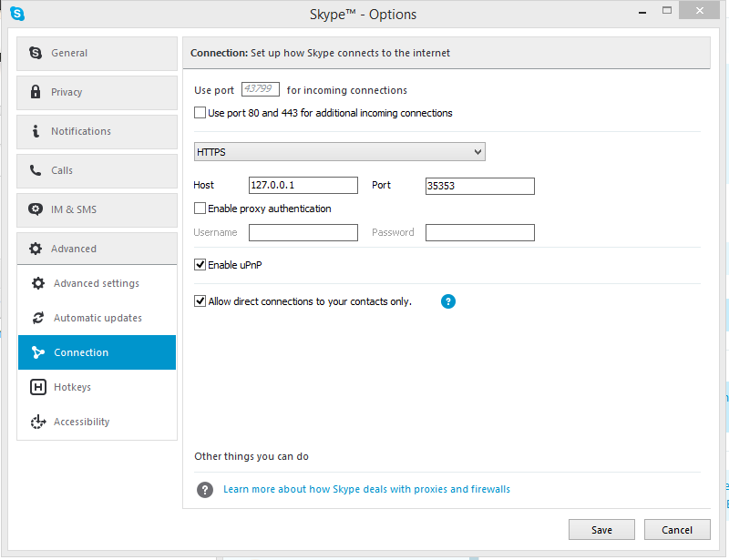This screenshot has width=729, height=560.
Task: Click the Automatic updates refresh icon
Action: tap(38, 318)
